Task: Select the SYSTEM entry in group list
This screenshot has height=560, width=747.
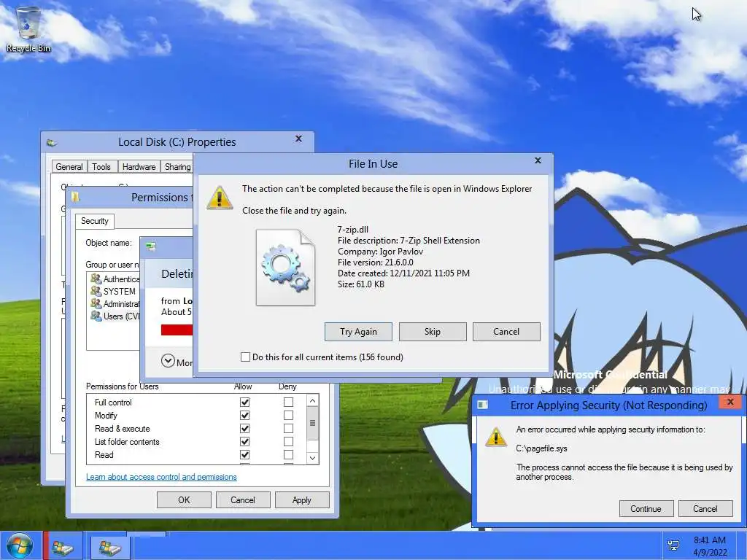Action: click(113, 292)
